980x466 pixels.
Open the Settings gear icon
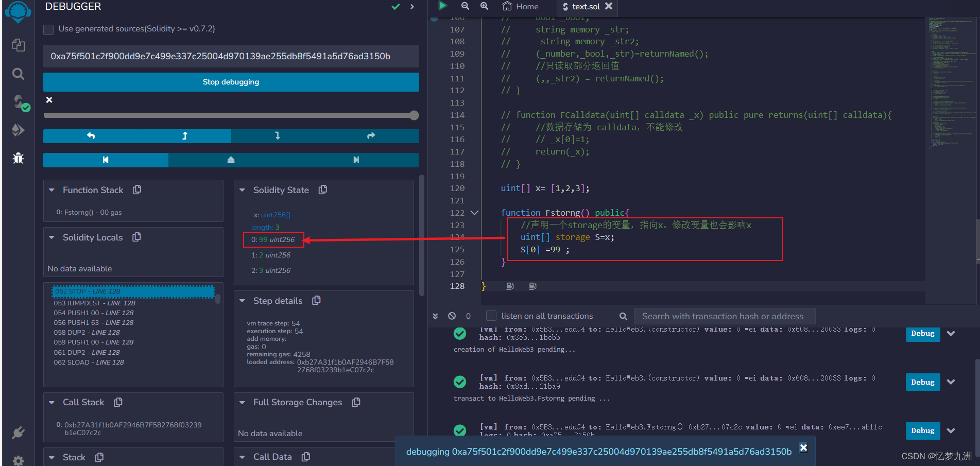pyautogui.click(x=18, y=460)
